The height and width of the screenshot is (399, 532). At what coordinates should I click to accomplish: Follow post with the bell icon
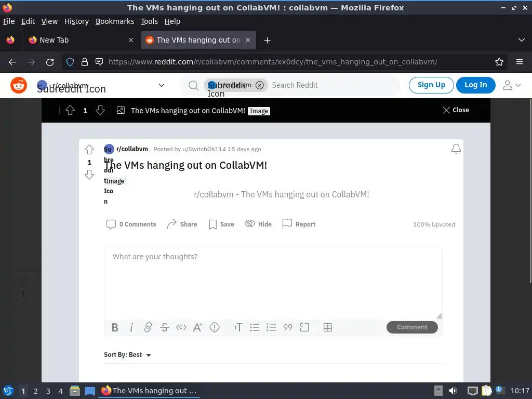tap(456, 149)
